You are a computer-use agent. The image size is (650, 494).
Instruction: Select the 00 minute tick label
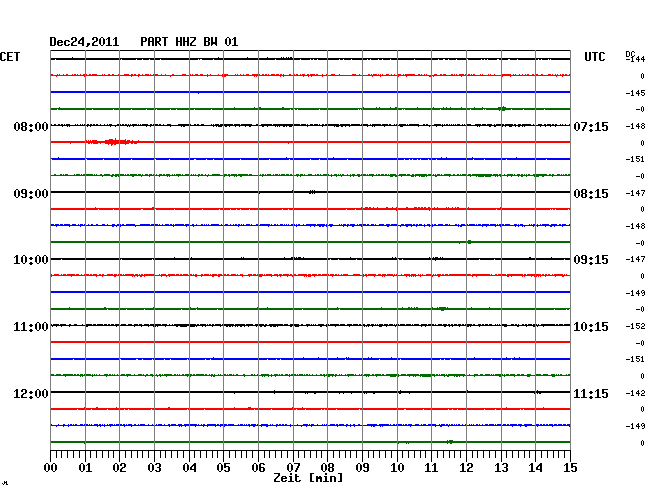(51, 468)
